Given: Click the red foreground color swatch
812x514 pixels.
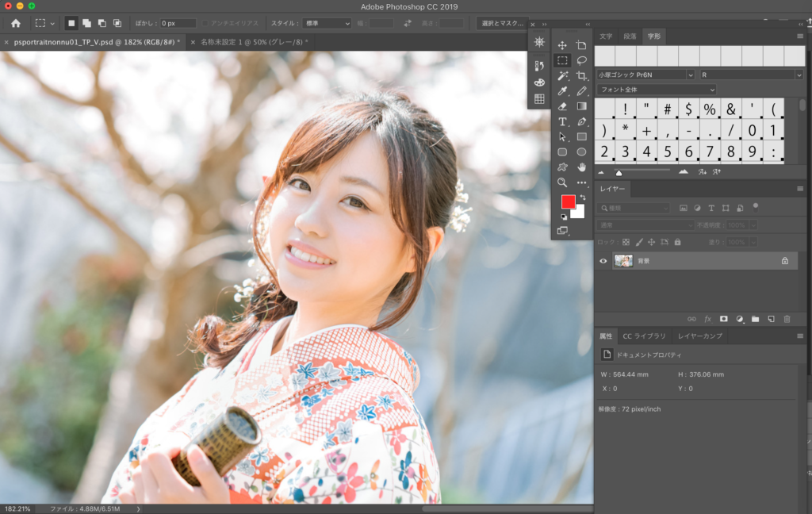Looking at the screenshot, I should (568, 201).
